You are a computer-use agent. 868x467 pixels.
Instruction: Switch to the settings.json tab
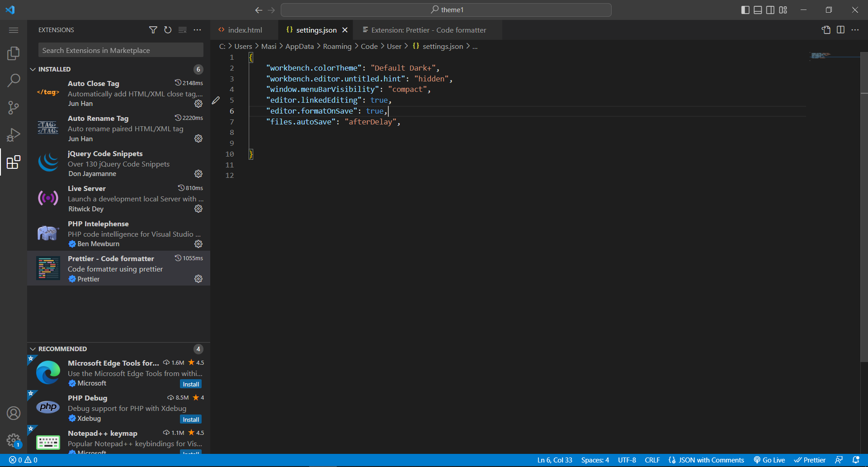316,30
